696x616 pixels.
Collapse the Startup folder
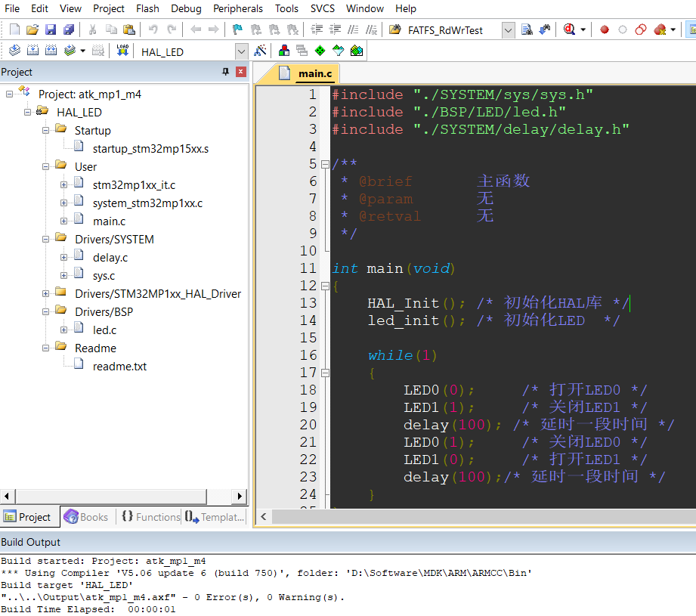pyautogui.click(x=45, y=131)
